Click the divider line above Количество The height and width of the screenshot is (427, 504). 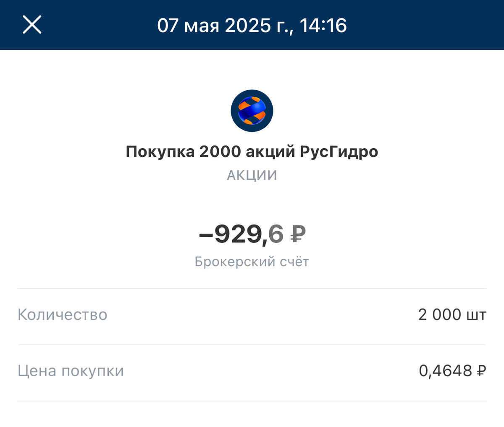(x=252, y=287)
